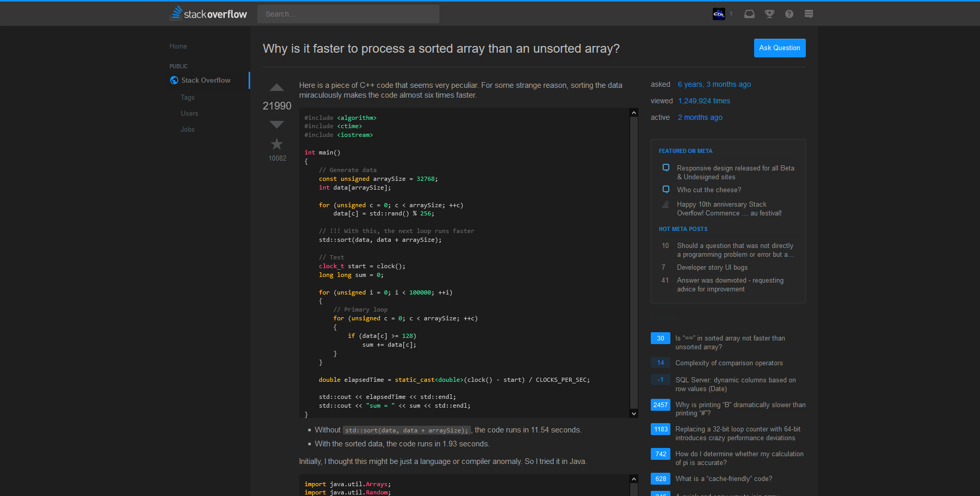Collapse the Java code block's top arrow
Image resolution: width=980 pixels, height=496 pixels.
click(x=633, y=479)
